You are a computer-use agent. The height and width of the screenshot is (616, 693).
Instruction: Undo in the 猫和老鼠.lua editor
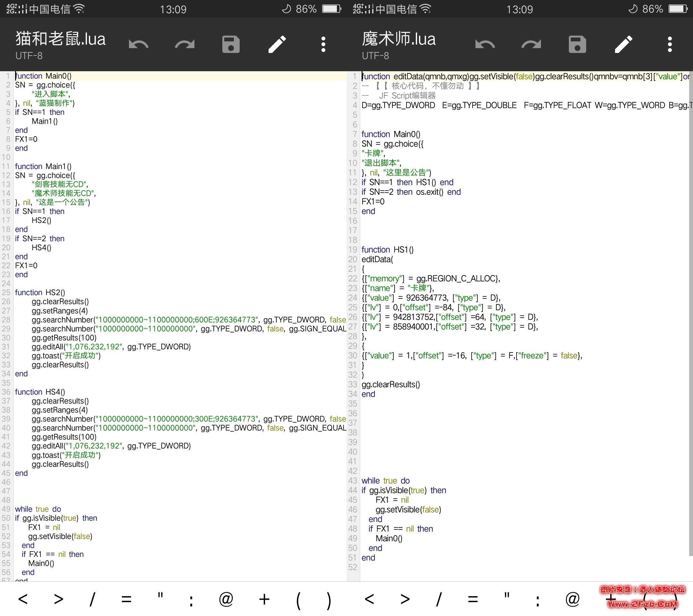coord(139,44)
